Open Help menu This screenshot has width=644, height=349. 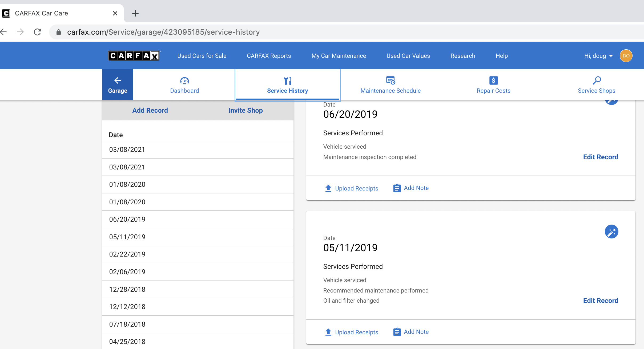click(502, 56)
